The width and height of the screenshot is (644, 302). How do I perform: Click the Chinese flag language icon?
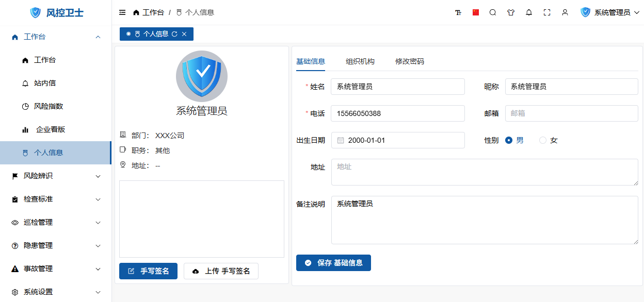476,12
